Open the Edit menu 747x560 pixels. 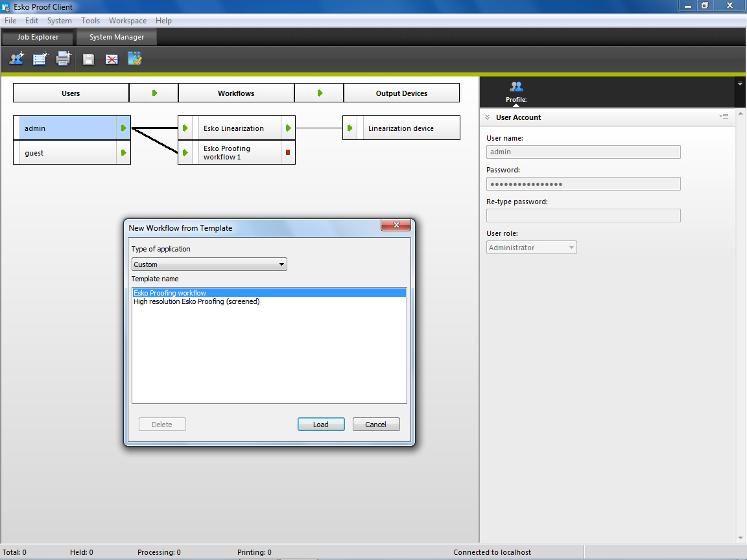[x=32, y=21]
